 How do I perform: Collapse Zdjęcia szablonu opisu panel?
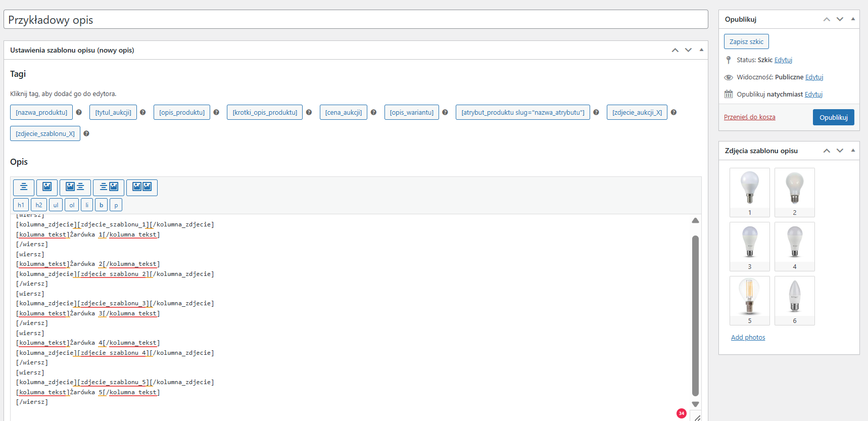[853, 151]
